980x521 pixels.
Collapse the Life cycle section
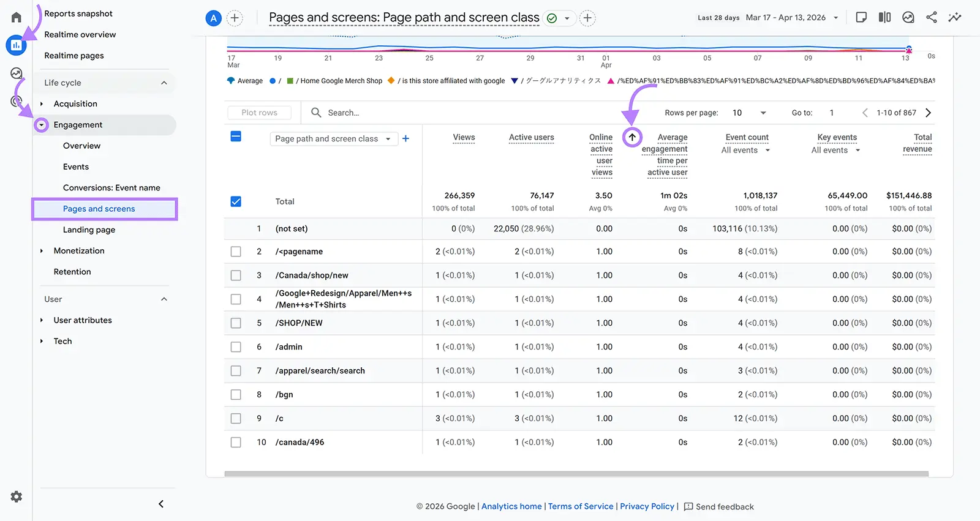point(164,83)
